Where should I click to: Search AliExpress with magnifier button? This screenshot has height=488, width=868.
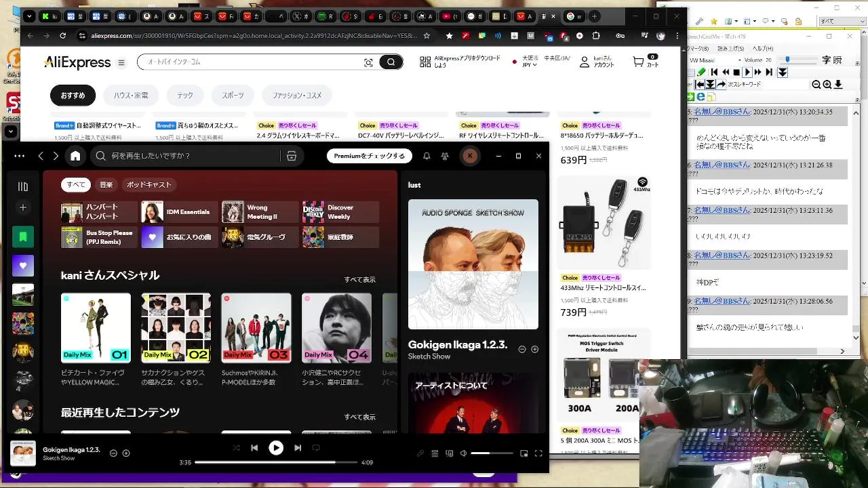tap(391, 62)
